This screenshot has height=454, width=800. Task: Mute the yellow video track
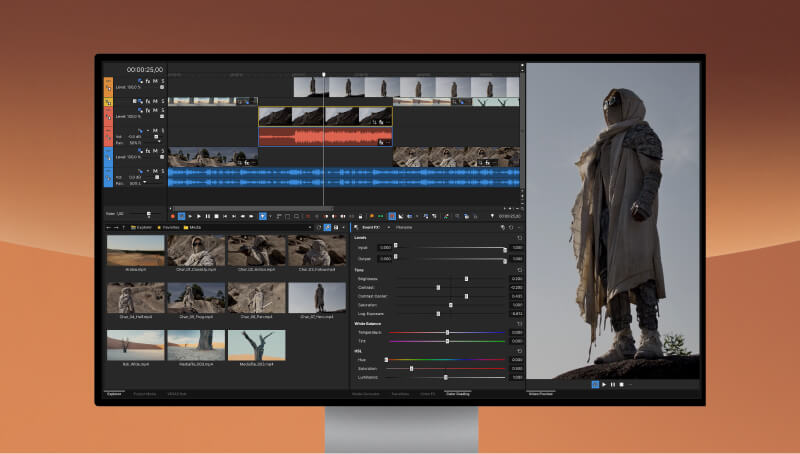(x=155, y=101)
